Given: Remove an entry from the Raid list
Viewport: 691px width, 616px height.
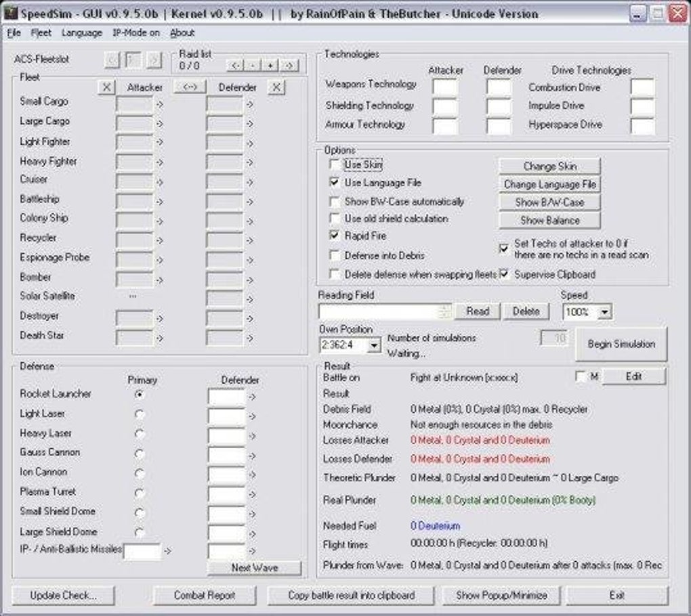Looking at the screenshot, I should coord(251,66).
